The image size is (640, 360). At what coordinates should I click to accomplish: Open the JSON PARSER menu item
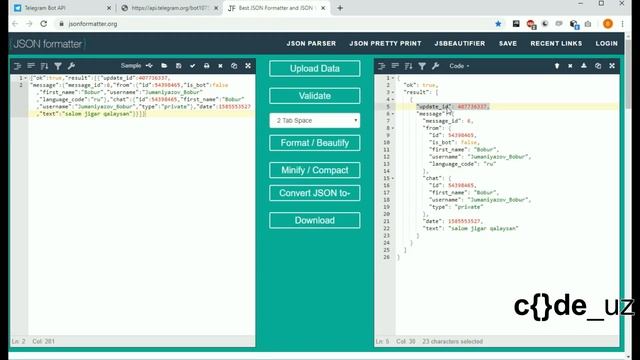coord(311,43)
